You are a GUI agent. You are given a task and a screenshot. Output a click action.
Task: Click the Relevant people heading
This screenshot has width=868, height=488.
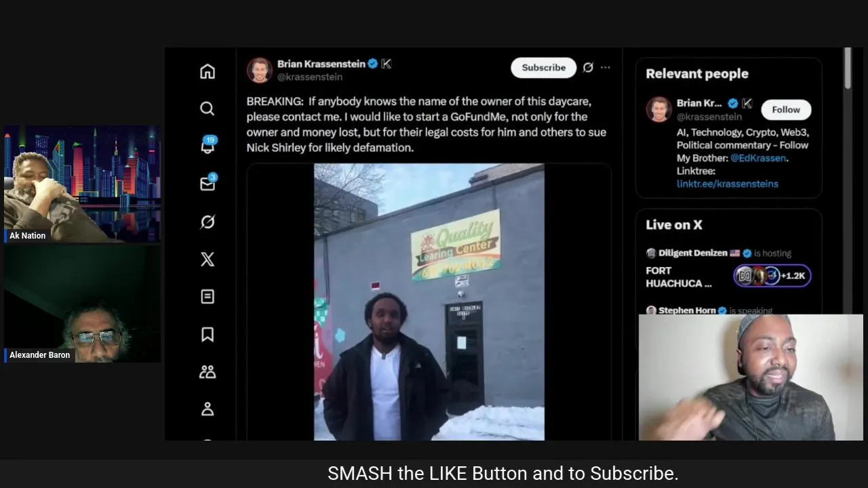697,74
